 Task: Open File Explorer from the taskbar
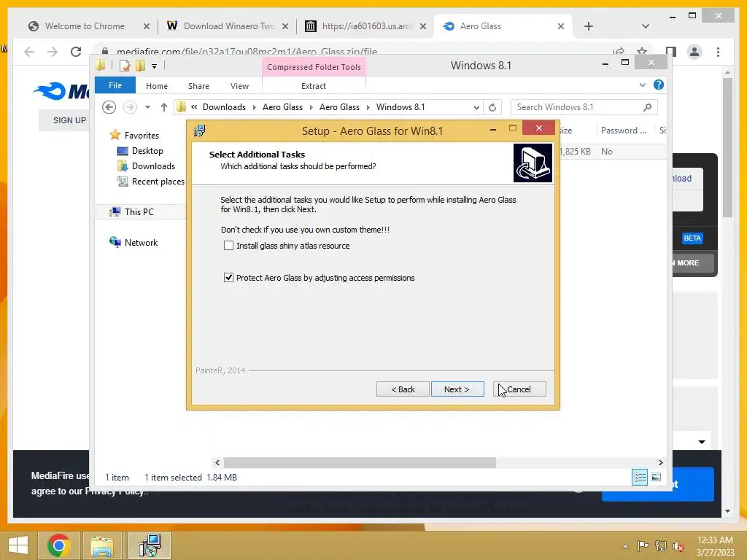102,545
